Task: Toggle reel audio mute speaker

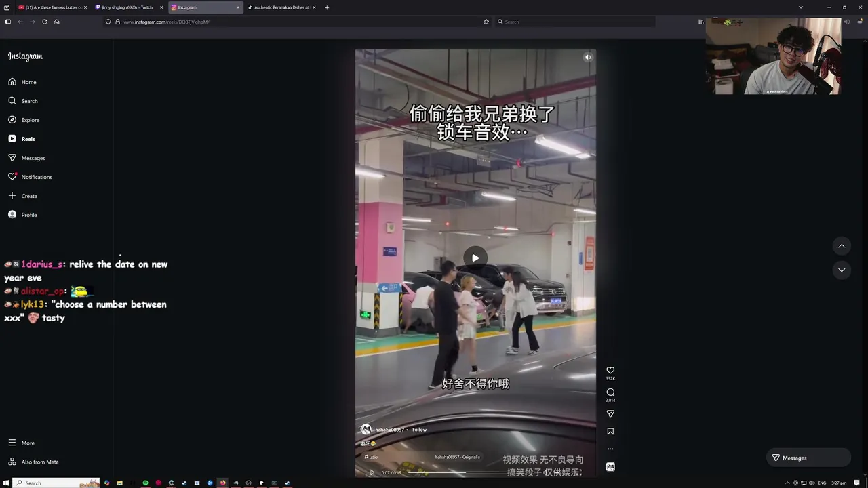Action: coord(588,57)
